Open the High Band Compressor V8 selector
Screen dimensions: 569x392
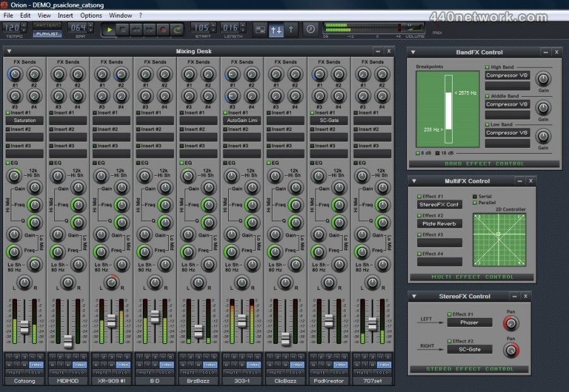(507, 75)
